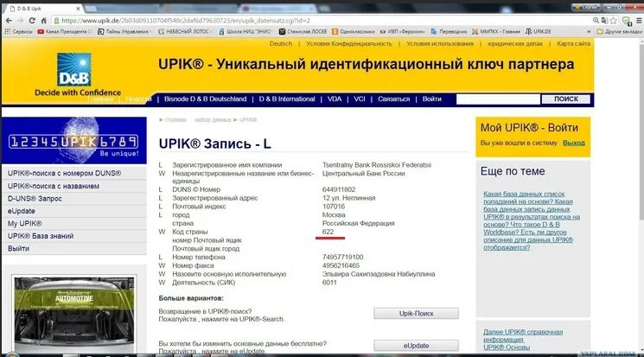Viewport: 644px width, 357px height.
Task: Open the Одноклассники bookmark
Action: [x=354, y=32]
